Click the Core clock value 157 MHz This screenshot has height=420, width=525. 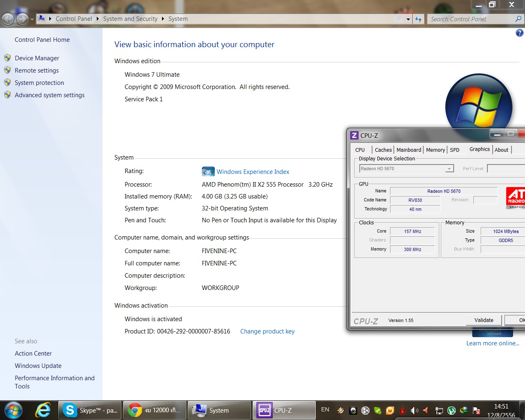click(x=412, y=231)
